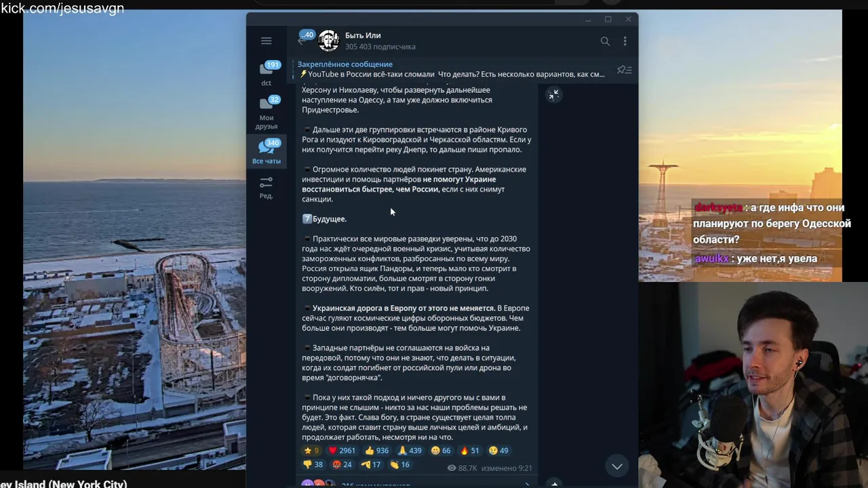This screenshot has height=488, width=868.
Task: Toggle the grinning reaction with 66
Action: click(x=441, y=450)
